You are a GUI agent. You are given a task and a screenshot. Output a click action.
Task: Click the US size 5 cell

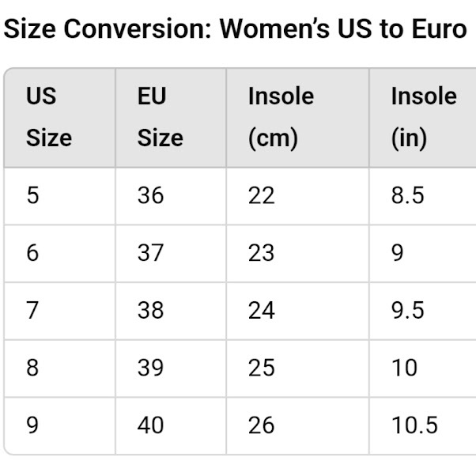32,195
